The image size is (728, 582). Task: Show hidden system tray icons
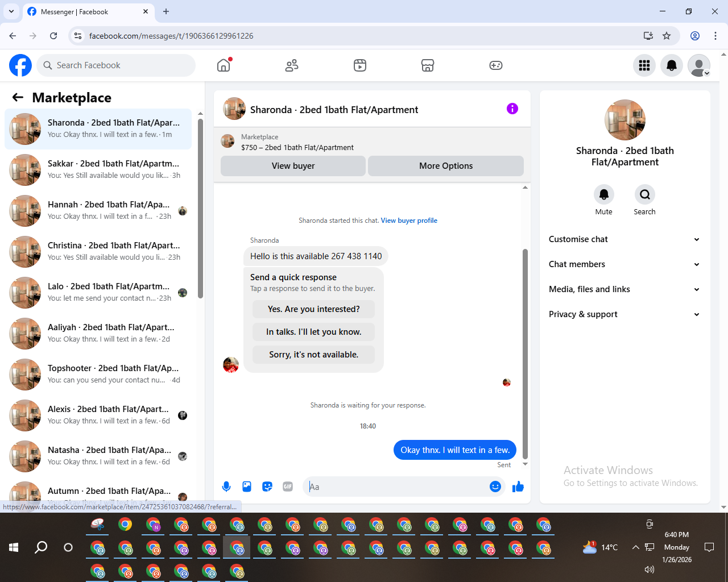click(x=635, y=547)
